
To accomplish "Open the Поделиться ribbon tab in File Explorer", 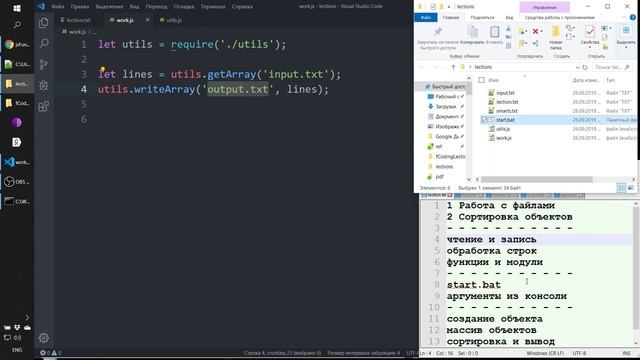I will tap(482, 18).
